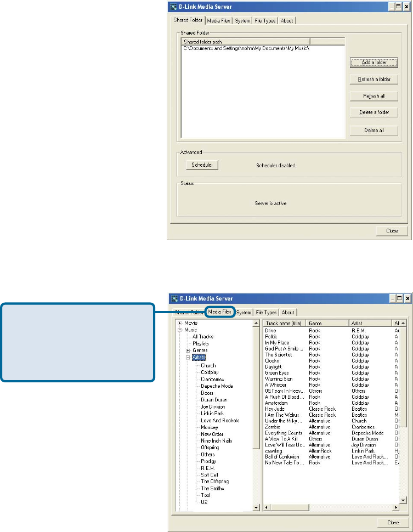
Task: Select Cranberries in the artists list
Action: click(x=212, y=380)
